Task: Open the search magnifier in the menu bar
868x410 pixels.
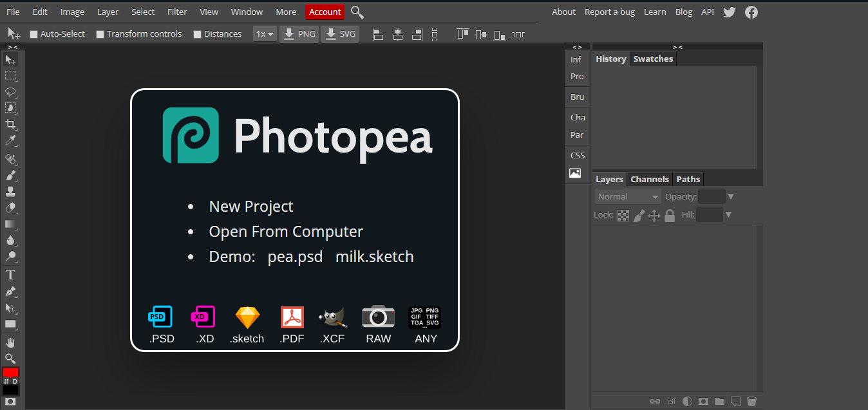Action: point(357,12)
